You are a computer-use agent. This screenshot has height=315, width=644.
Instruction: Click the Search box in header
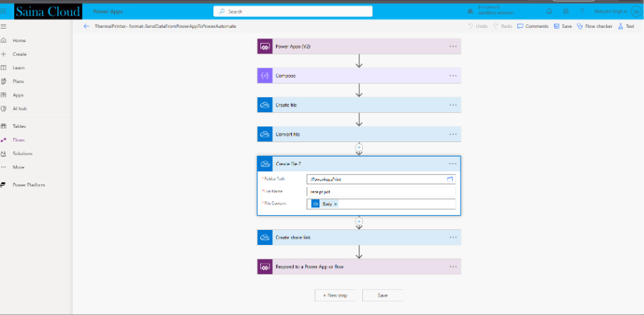click(292, 11)
